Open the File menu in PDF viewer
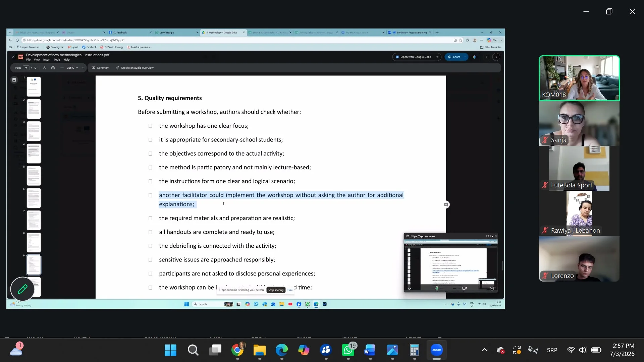The width and height of the screenshot is (644, 362). (29, 60)
